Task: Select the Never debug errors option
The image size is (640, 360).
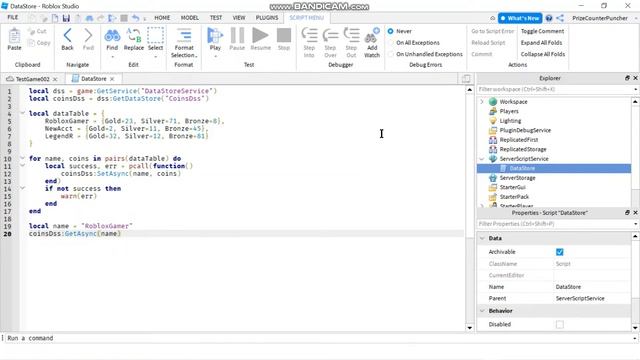Action: click(391, 31)
